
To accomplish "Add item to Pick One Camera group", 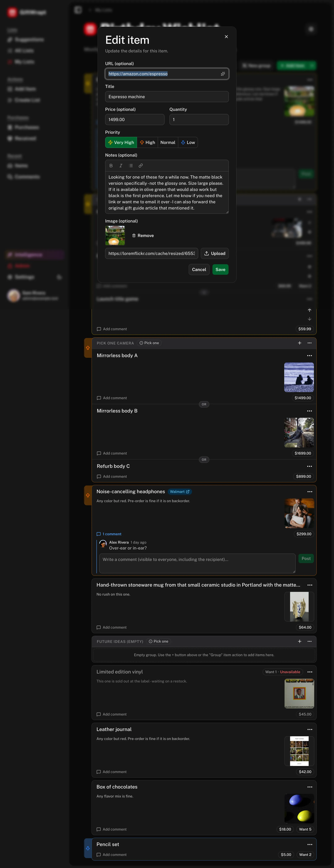I will pyautogui.click(x=300, y=343).
